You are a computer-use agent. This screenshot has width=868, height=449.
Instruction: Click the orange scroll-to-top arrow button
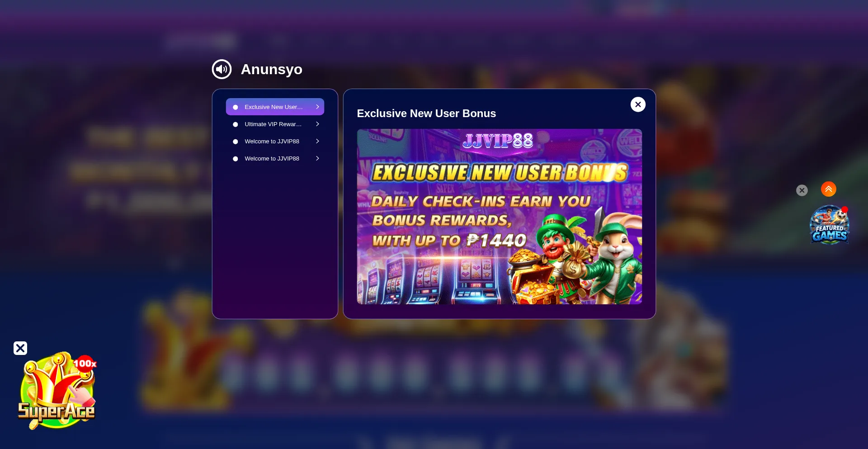829,189
